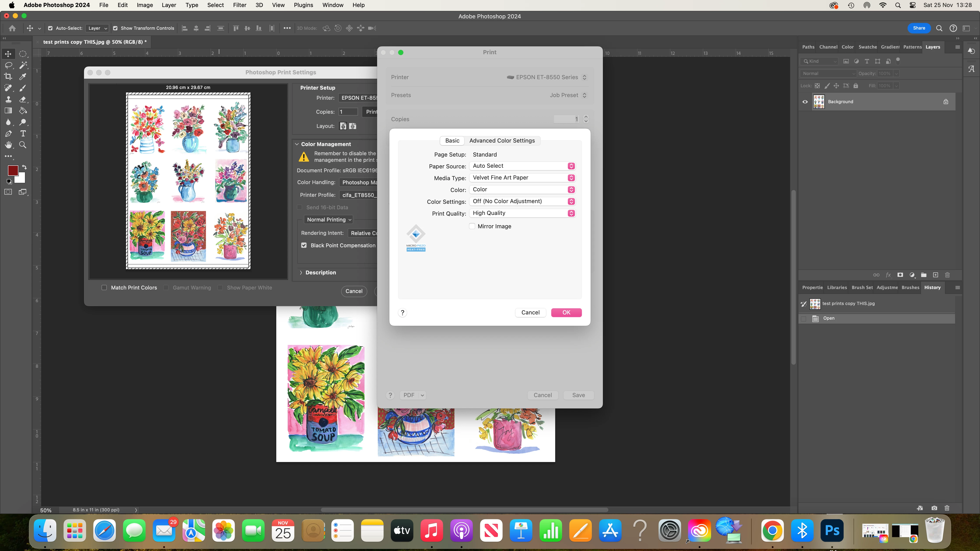This screenshot has width=980, height=551.
Task: Click the Copies field in Printer Setup
Action: (348, 112)
